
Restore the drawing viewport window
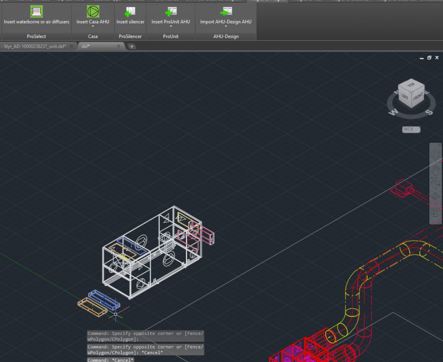tap(429, 58)
